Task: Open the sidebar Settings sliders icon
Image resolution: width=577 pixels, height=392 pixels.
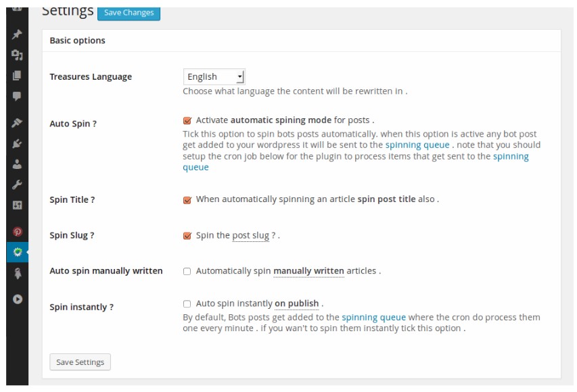Action: tap(17, 205)
